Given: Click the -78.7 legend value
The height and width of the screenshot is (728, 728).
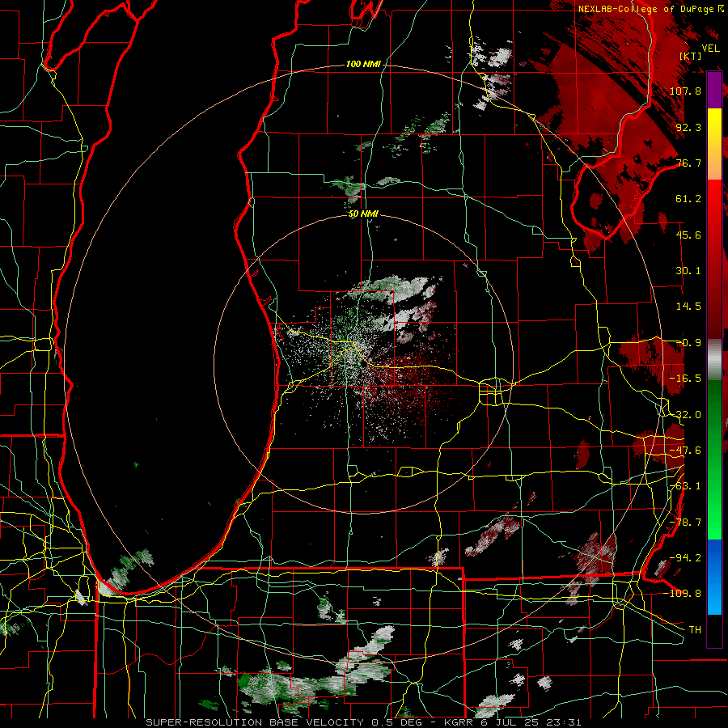Looking at the screenshot, I should click(x=685, y=523).
